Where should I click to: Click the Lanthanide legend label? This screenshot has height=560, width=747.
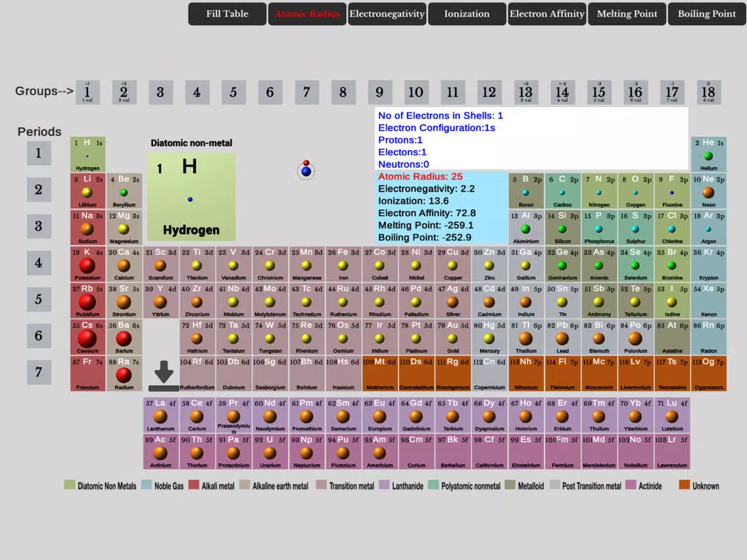(408, 486)
